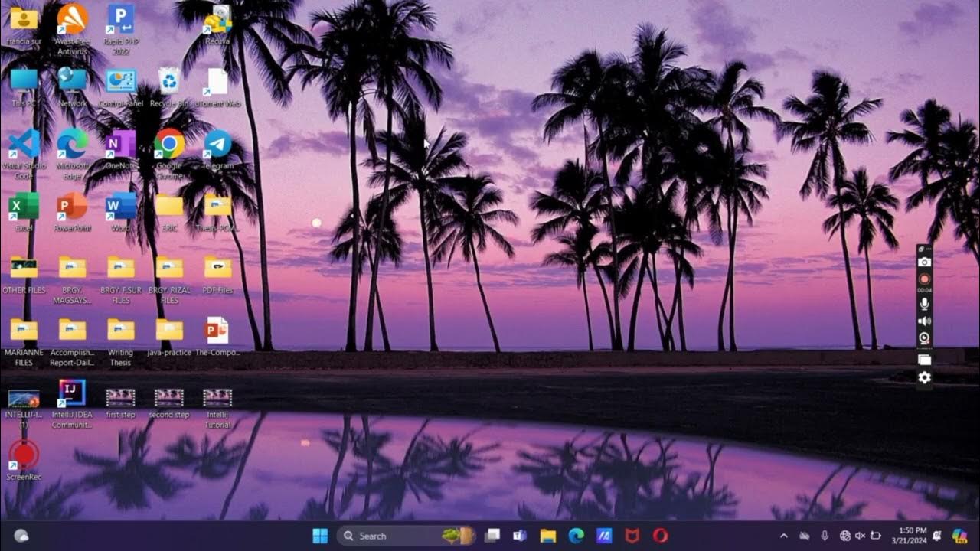
Task: Open the Windows Start menu
Action: [x=320, y=536]
